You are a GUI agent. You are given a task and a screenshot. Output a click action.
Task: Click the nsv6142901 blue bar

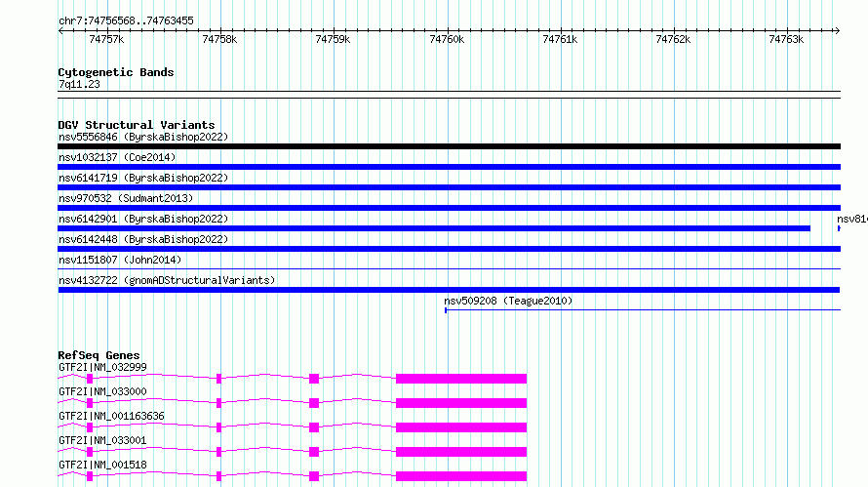click(434, 228)
